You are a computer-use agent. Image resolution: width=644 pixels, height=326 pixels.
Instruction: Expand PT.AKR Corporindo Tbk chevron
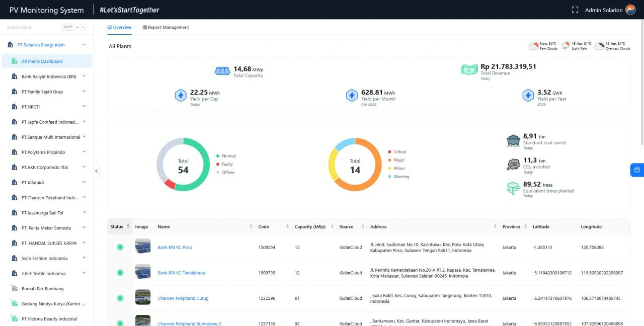pyautogui.click(x=85, y=167)
